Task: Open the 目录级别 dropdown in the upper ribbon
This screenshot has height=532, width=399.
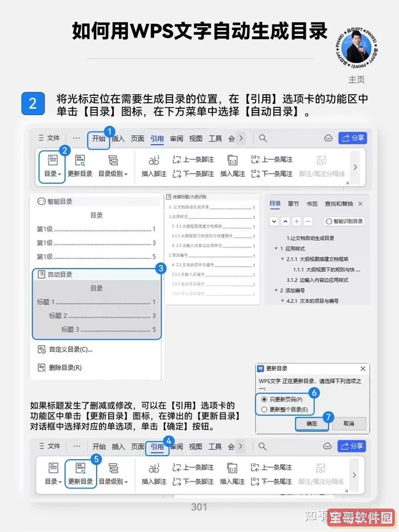Action: pos(113,166)
